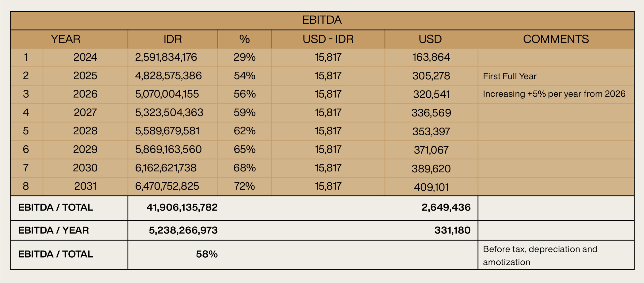Screen dimensions: 644x283
Task: Click the First Full Year comment
Action: click(510, 76)
